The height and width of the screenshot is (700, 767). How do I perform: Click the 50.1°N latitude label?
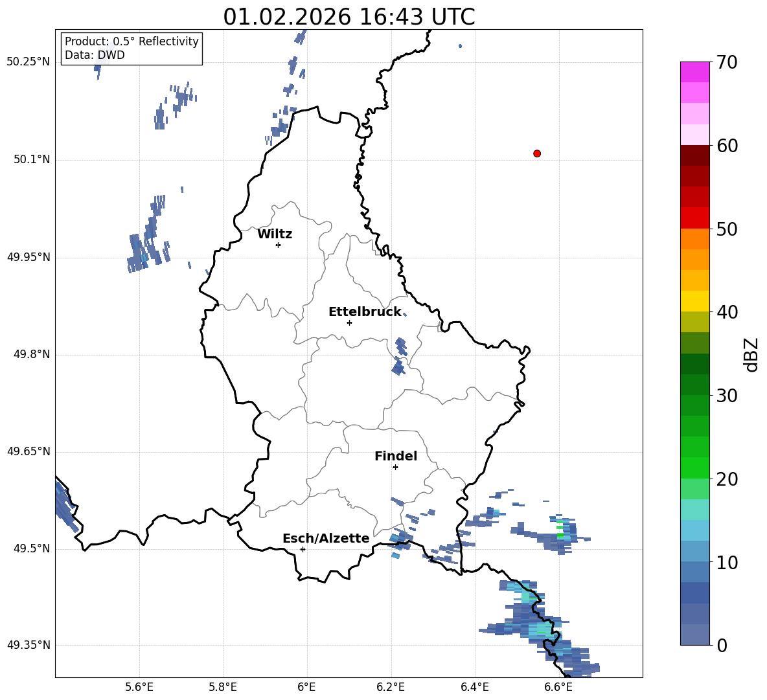pyautogui.click(x=32, y=160)
